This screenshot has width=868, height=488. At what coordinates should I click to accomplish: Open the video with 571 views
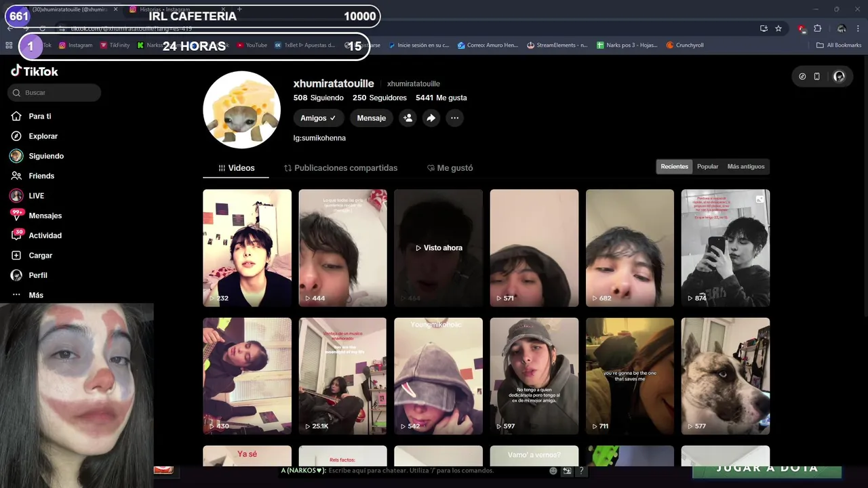(x=534, y=248)
